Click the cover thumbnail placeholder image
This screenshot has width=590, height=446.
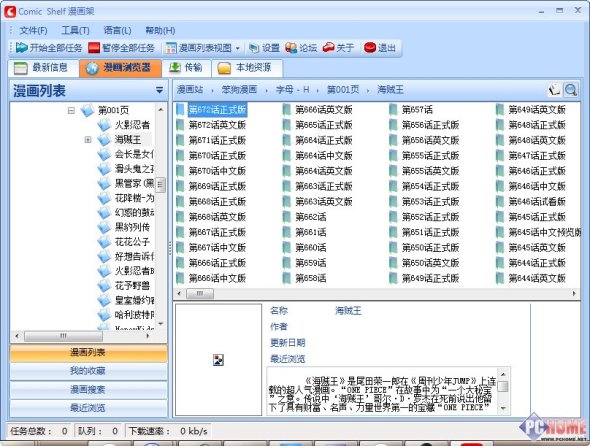click(x=218, y=360)
